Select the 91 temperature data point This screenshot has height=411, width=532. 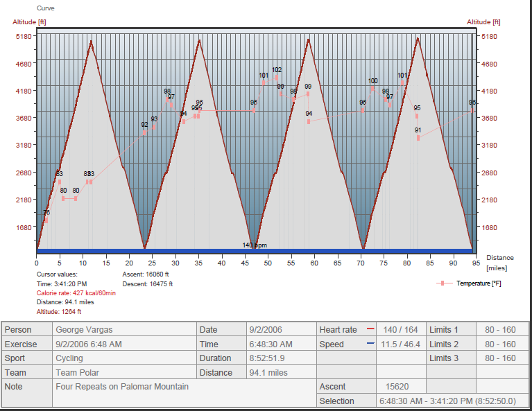click(418, 138)
